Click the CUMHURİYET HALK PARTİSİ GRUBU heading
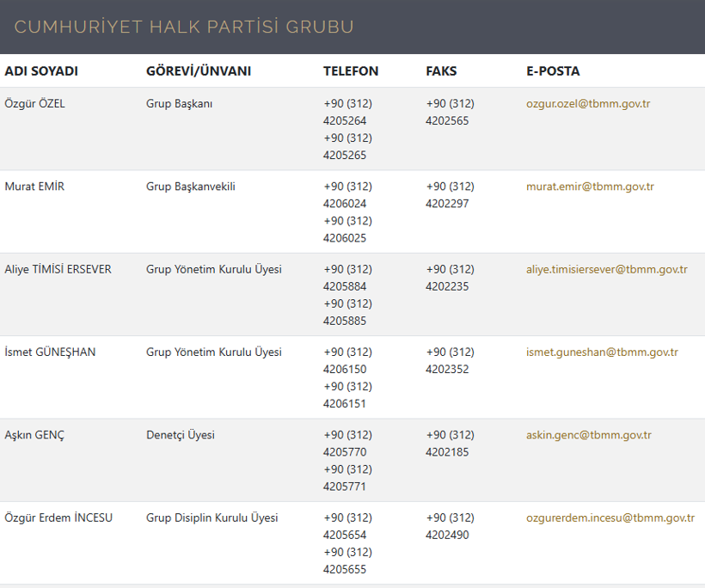Viewport: 705px width, 588px height. coord(184,27)
